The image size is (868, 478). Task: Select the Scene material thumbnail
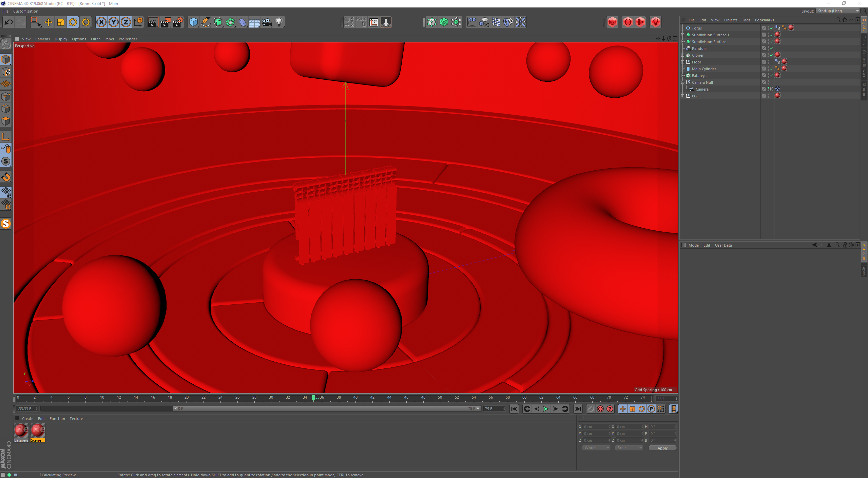tap(38, 433)
